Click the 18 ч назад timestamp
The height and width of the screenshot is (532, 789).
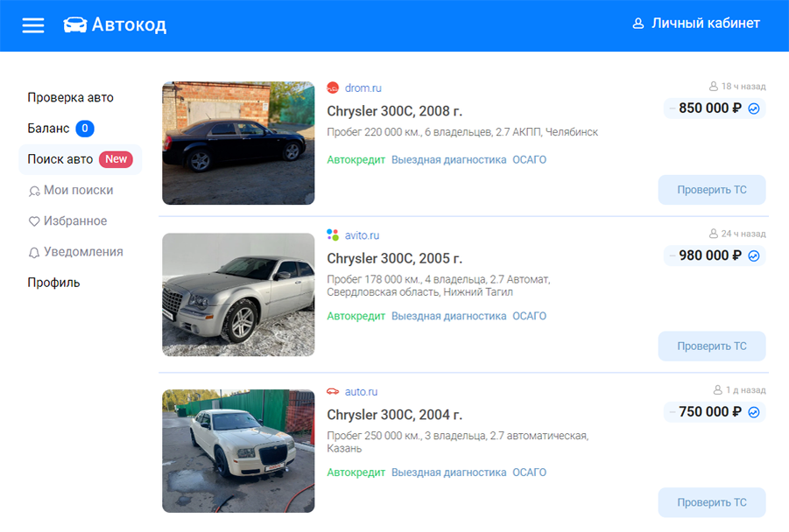(x=743, y=87)
